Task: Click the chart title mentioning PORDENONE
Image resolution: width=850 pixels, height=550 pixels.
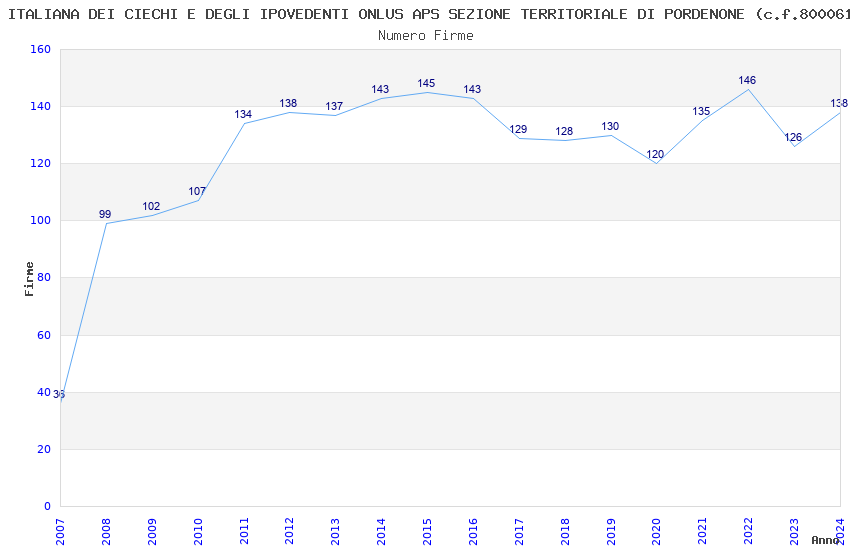Action: (x=428, y=14)
